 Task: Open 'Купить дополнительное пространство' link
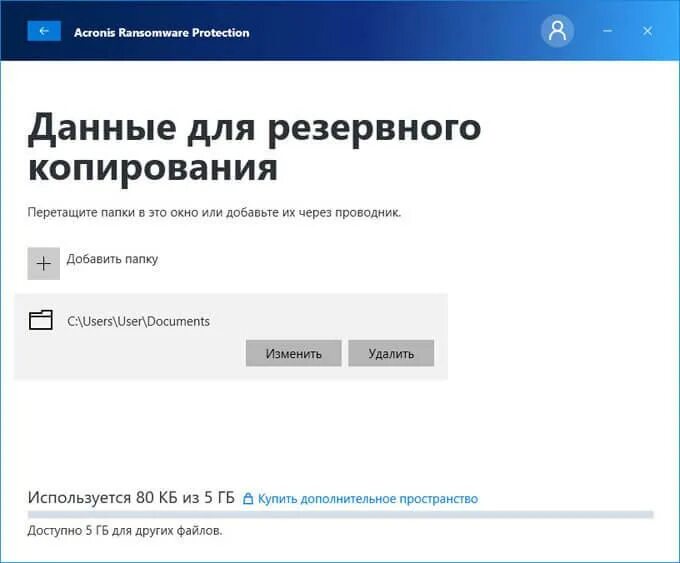[x=368, y=499]
